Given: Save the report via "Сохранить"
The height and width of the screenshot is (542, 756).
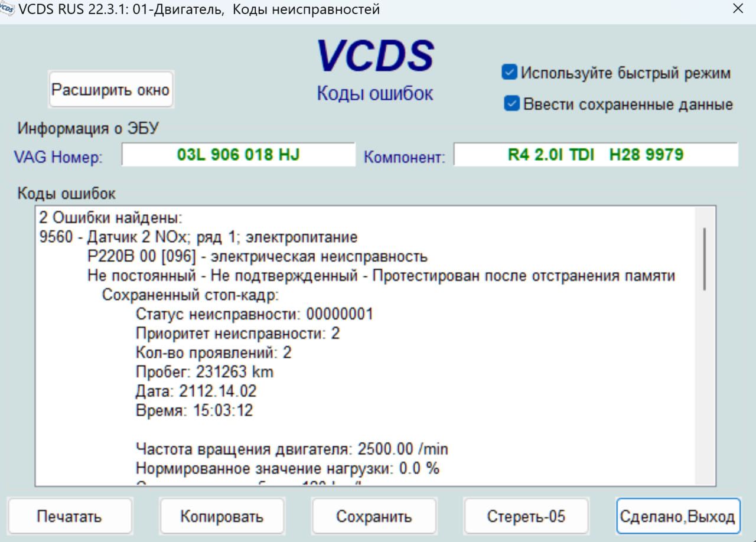Looking at the screenshot, I should 373,517.
